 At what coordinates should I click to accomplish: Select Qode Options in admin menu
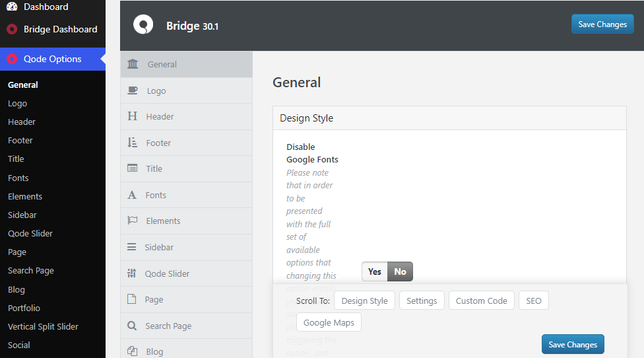pos(53,59)
